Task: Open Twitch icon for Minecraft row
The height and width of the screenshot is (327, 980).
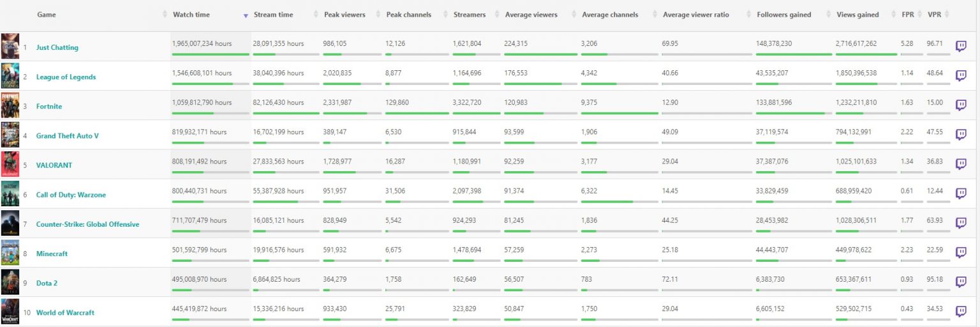Action: point(961,253)
